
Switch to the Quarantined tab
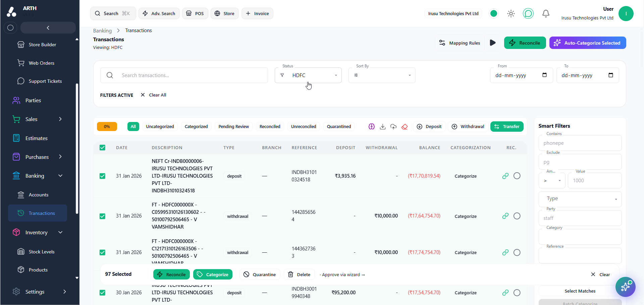(x=339, y=126)
